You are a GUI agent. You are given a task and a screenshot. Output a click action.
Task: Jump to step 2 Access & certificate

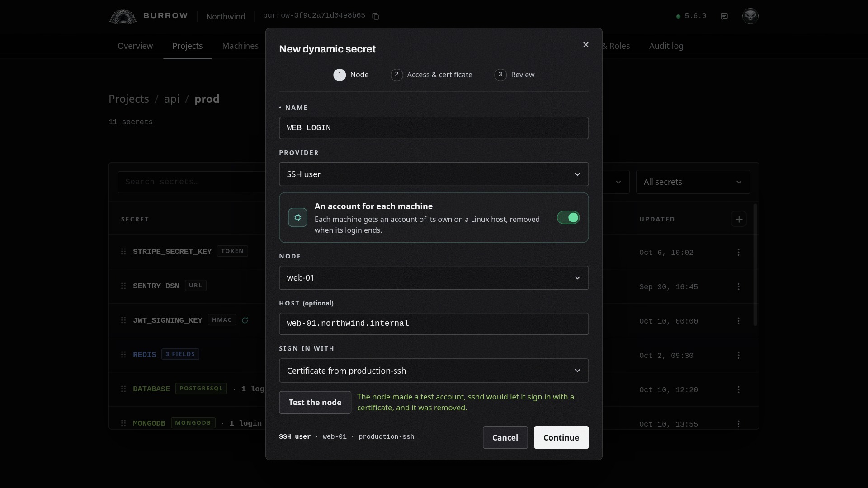click(432, 75)
